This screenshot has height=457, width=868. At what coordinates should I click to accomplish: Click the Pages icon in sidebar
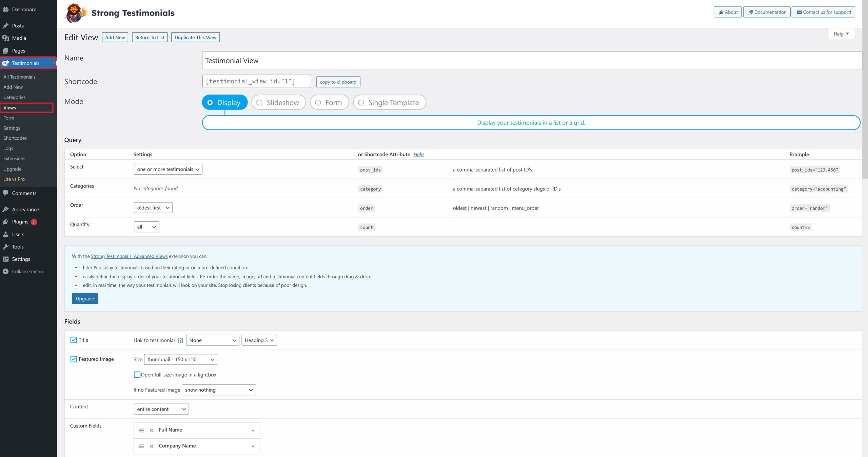click(x=6, y=51)
